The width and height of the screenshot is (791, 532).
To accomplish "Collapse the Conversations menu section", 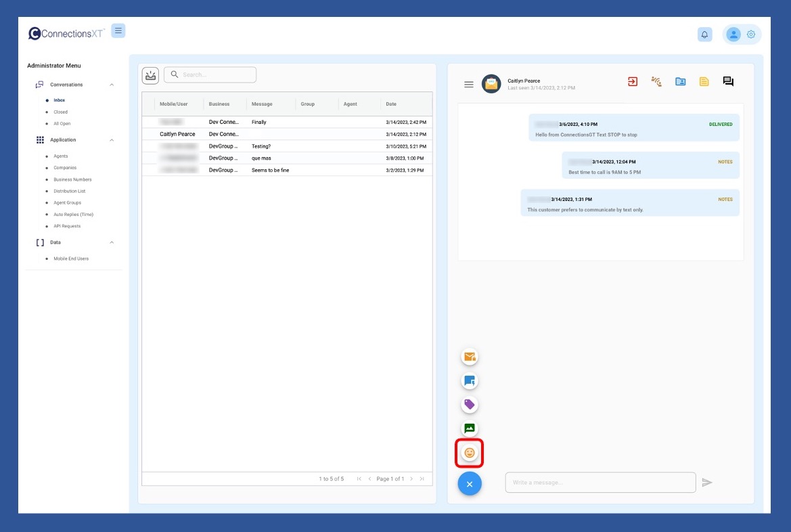I will click(x=112, y=85).
